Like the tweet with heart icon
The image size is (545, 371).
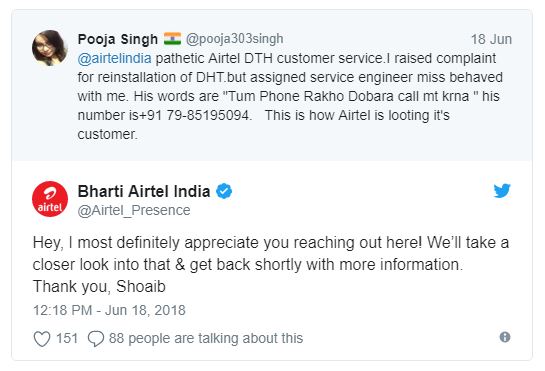(x=42, y=339)
